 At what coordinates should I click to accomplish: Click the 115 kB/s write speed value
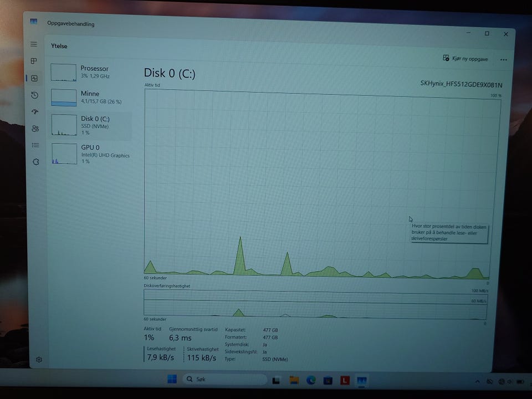tap(202, 357)
